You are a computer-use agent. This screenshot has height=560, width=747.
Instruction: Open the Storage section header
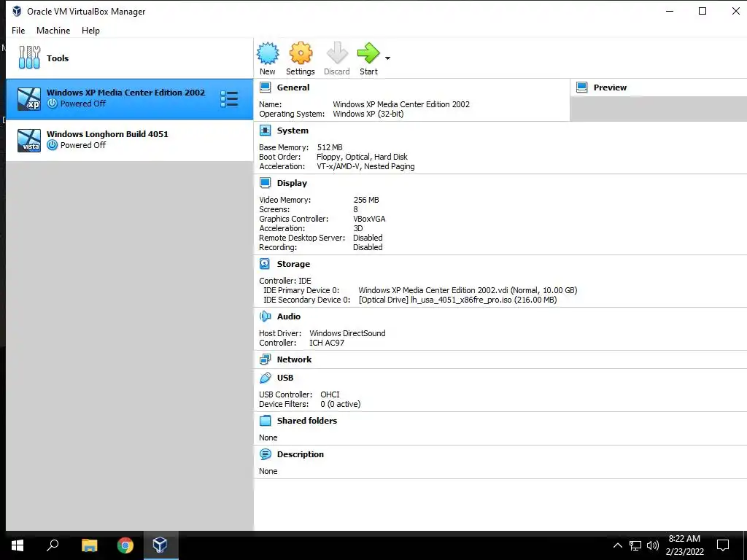click(293, 264)
